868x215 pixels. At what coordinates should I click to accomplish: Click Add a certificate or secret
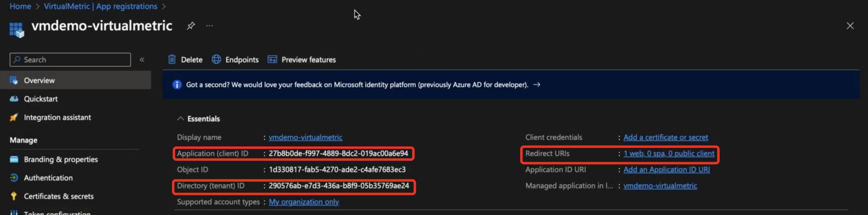tap(665, 137)
